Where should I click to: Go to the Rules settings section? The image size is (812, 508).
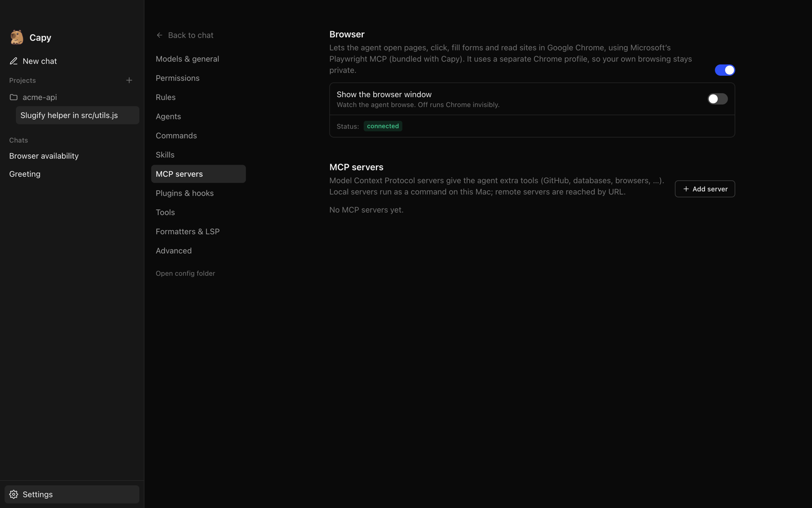198,97
